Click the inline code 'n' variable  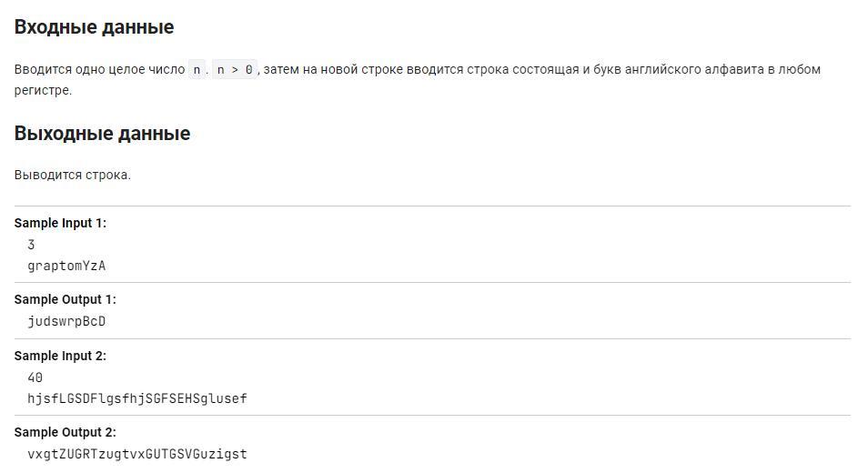point(197,69)
